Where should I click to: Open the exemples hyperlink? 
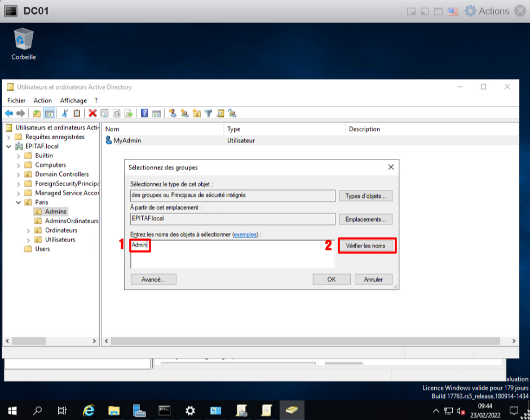pyautogui.click(x=245, y=234)
